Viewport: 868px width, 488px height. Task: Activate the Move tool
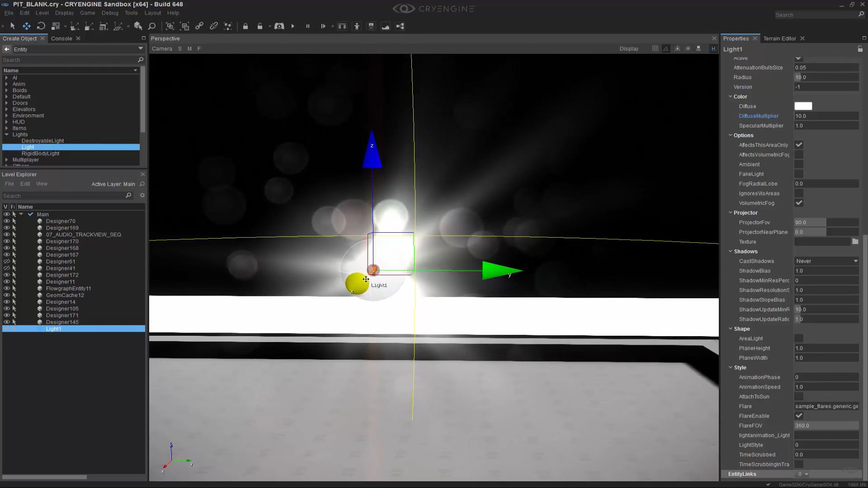click(x=27, y=26)
